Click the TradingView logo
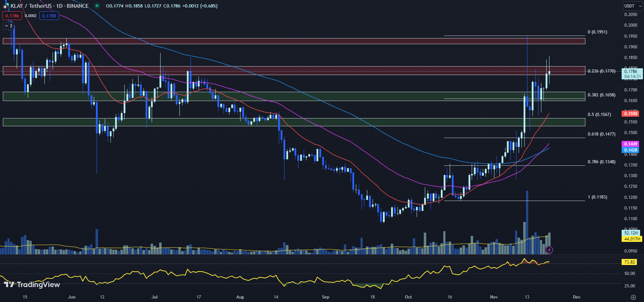The height and width of the screenshot is (302, 644). click(x=32, y=285)
